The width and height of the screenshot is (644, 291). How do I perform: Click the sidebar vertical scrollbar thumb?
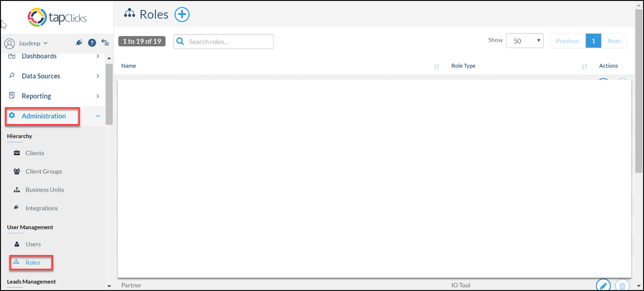(109, 94)
